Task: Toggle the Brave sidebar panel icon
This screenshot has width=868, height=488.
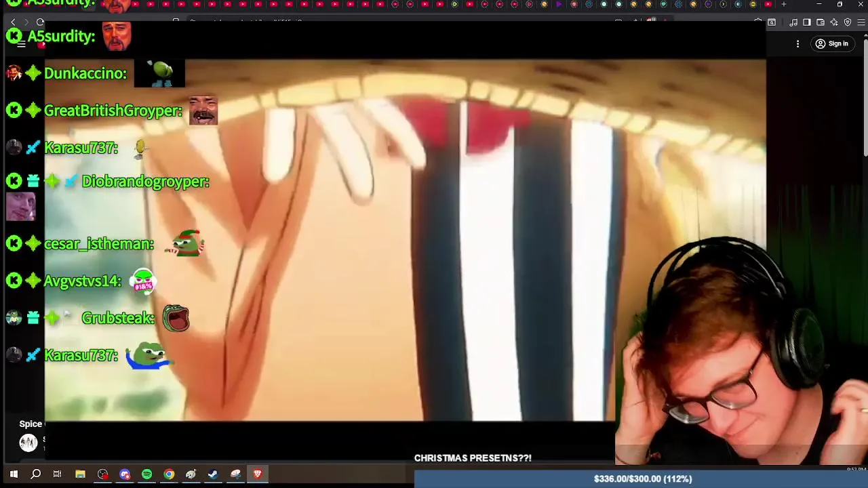Action: click(x=807, y=22)
